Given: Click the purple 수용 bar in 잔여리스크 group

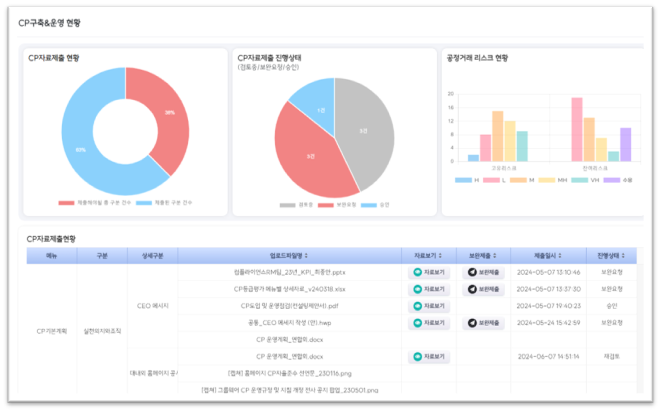Looking at the screenshot, I should click(626, 145).
